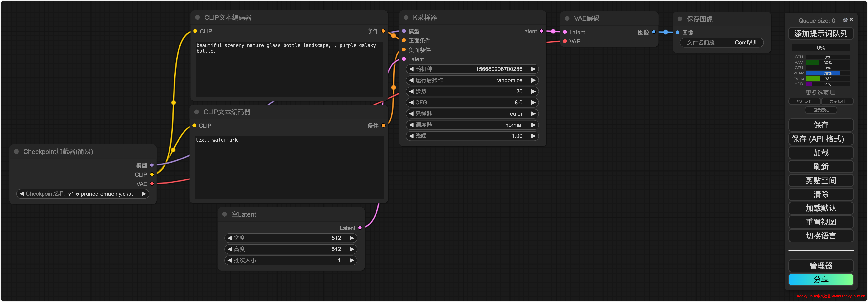This screenshot has height=302, width=868.
Task: Collapse the K采样器 node via its title dot
Action: (406, 18)
